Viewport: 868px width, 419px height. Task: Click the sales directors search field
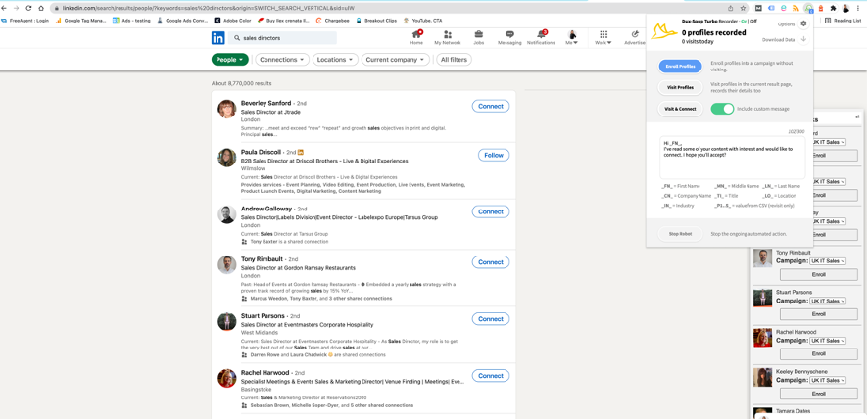click(x=282, y=38)
